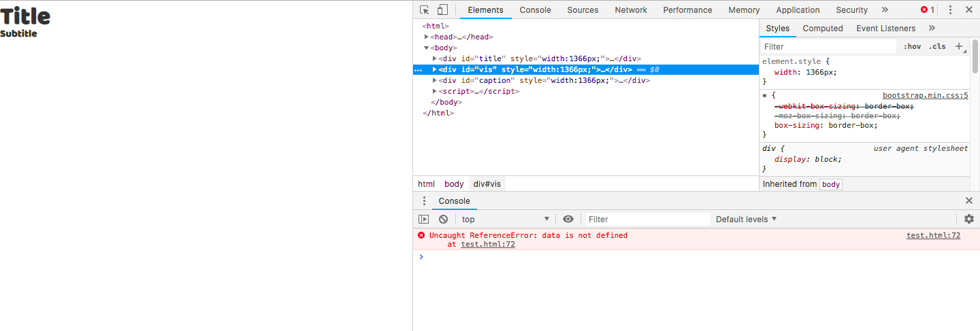Screen dimensions: 980x331
Task: Follow the 'at test.html:72' stack trace link
Action: [488, 245]
